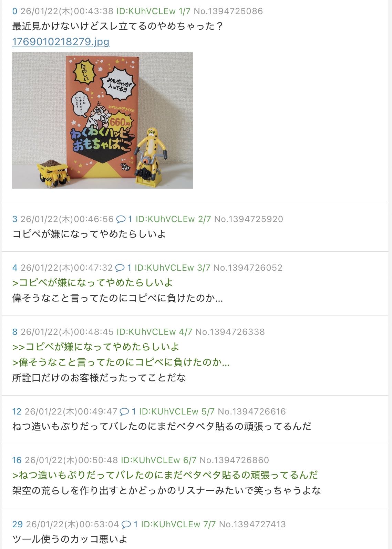Click No.1394725086 on the first post

pyautogui.click(x=228, y=11)
